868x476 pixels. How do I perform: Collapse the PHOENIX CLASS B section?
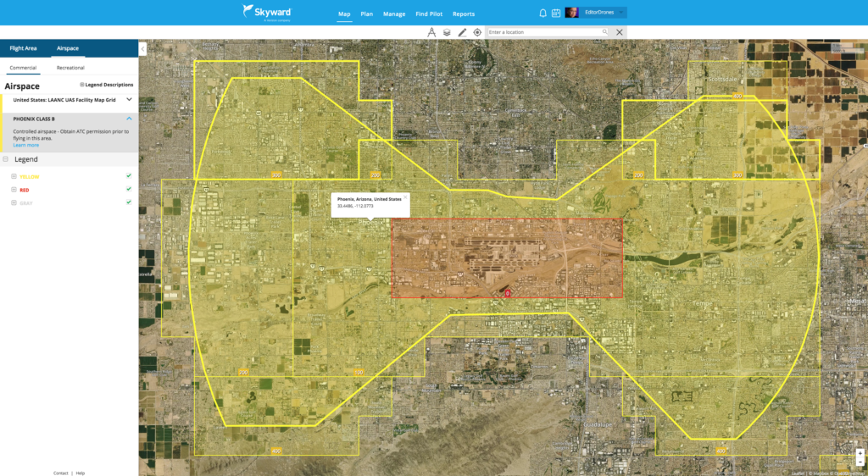coord(129,119)
